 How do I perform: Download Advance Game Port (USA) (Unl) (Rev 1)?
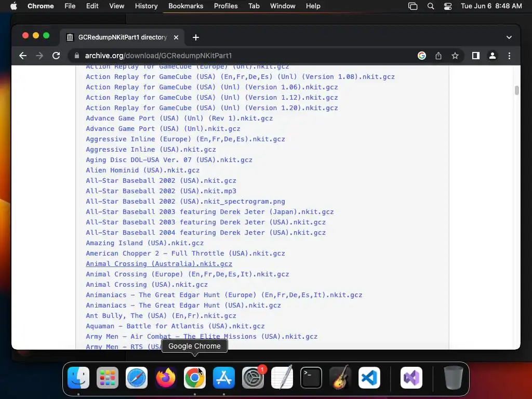coord(179,118)
